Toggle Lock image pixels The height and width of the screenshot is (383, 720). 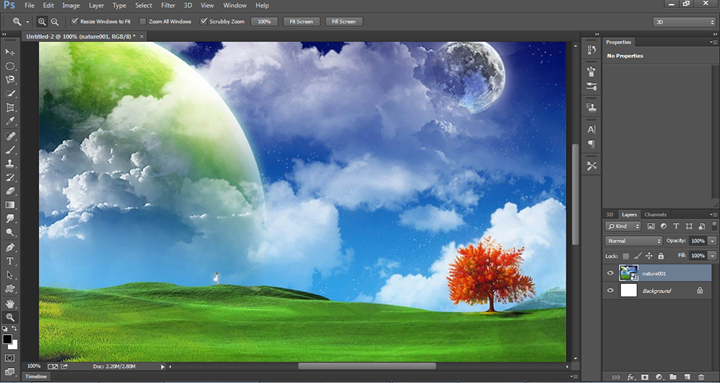[637, 256]
